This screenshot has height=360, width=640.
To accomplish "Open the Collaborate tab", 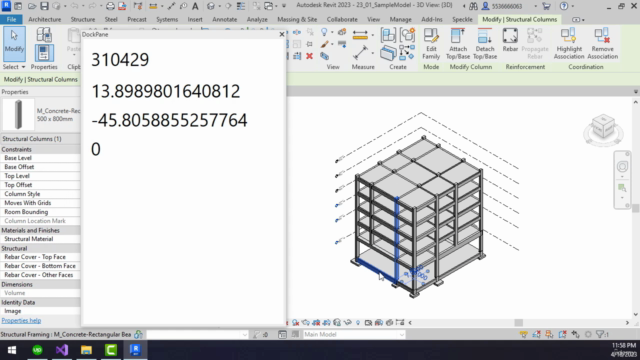I will coord(342,19).
